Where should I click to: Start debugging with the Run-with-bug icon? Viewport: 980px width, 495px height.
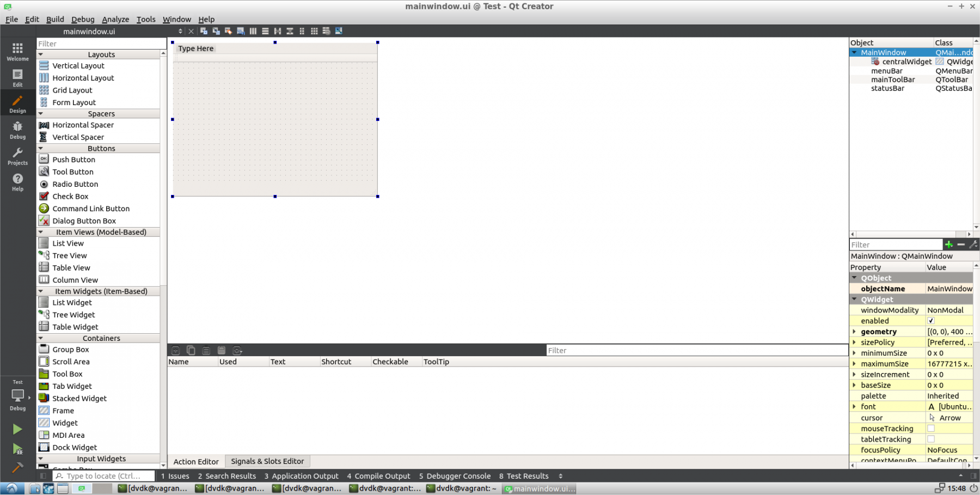click(17, 449)
